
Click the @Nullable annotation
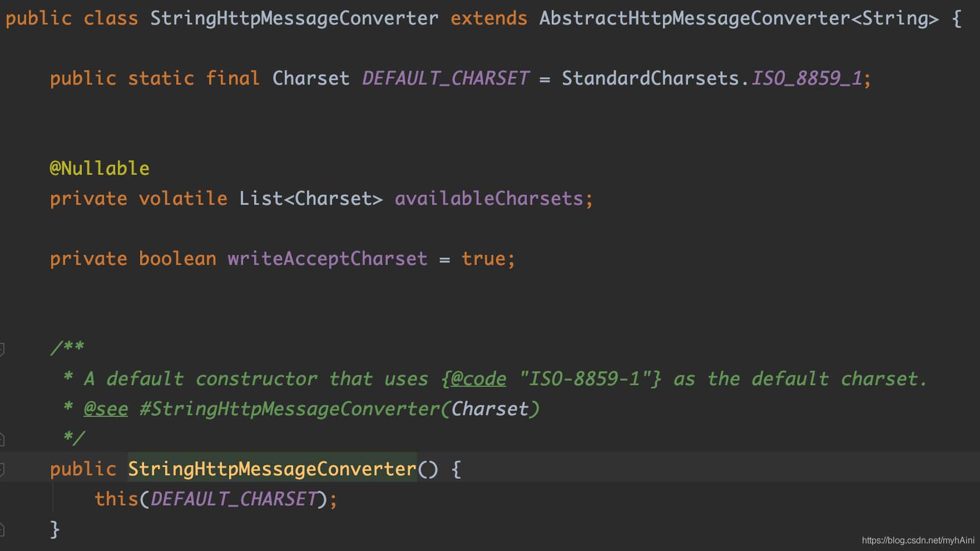[x=100, y=168]
